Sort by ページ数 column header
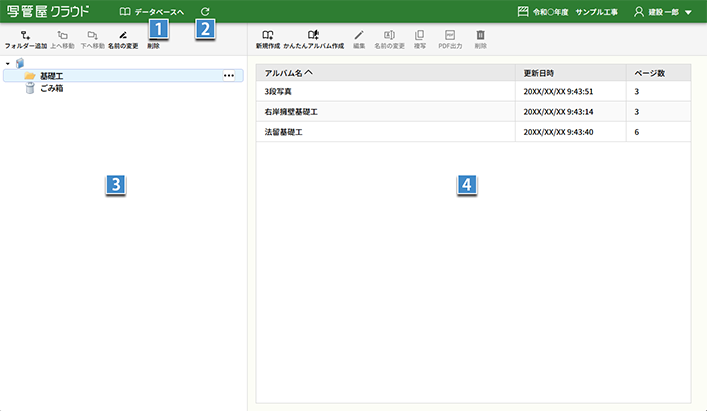 point(659,73)
